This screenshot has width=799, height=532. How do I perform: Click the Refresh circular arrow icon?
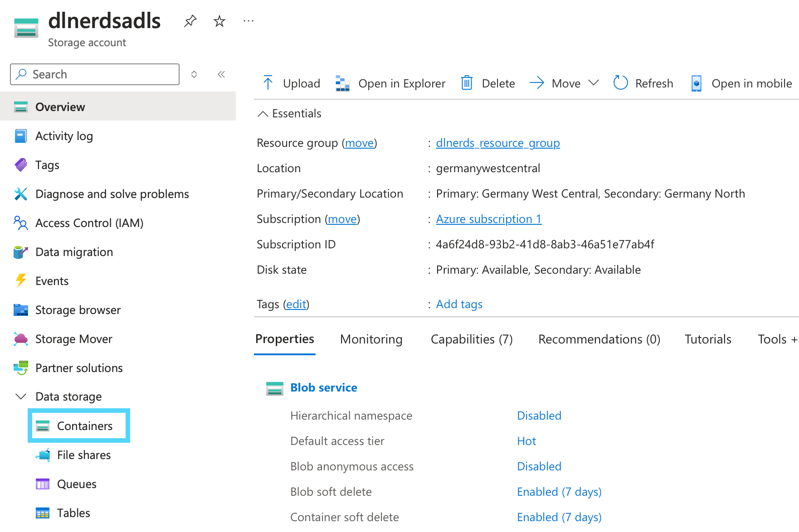click(x=620, y=83)
